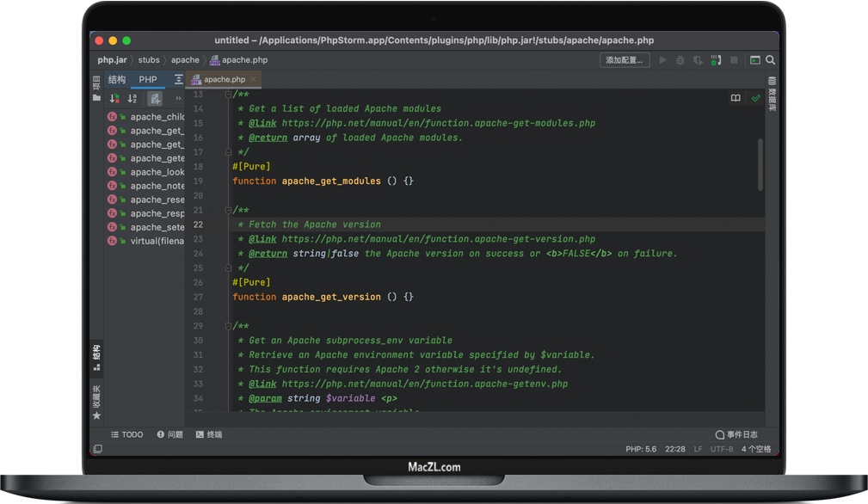Toggle visibility sorting in the Structure panel
Viewport: 868px width, 504px height.
pos(113,98)
